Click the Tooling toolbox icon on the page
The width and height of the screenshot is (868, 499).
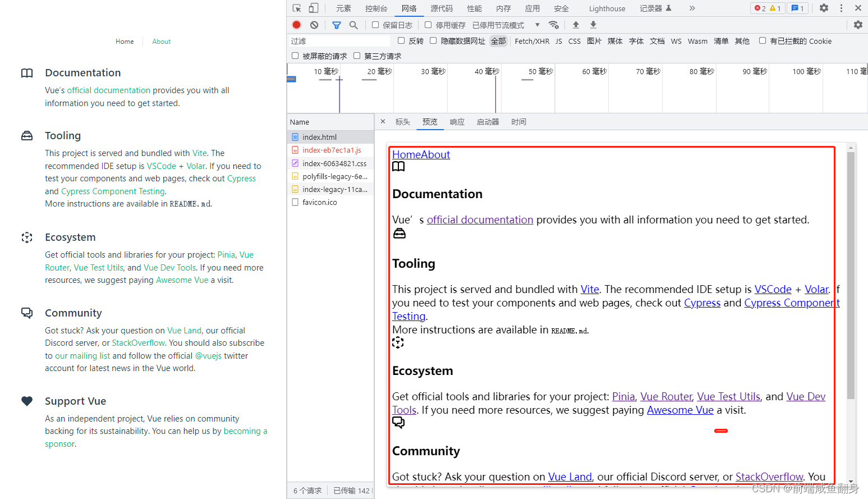pyautogui.click(x=27, y=136)
